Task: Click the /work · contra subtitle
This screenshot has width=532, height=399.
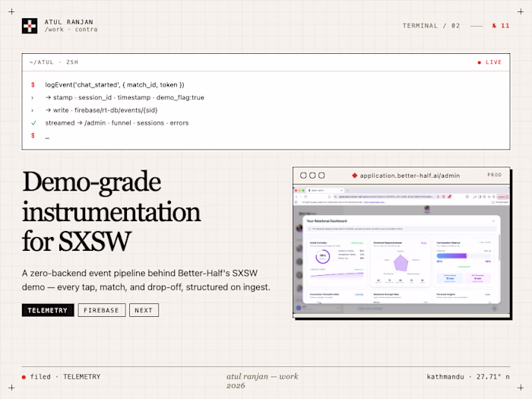Action: [71, 30]
